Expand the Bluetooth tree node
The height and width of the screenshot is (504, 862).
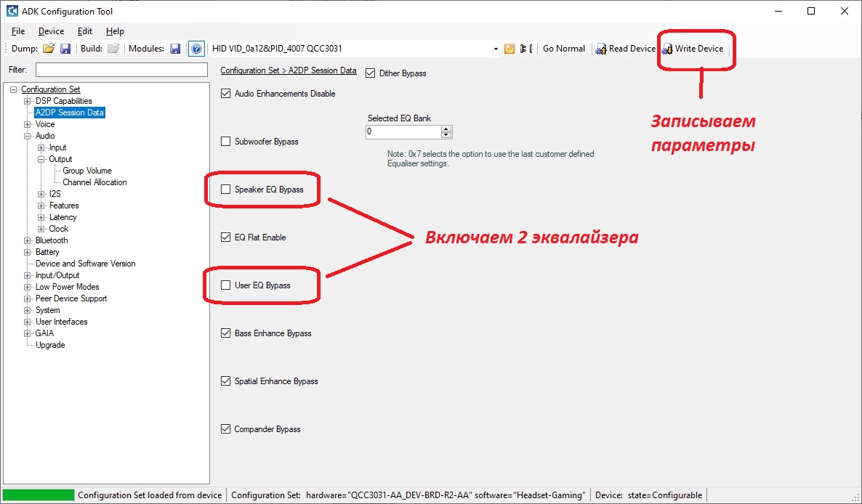28,240
